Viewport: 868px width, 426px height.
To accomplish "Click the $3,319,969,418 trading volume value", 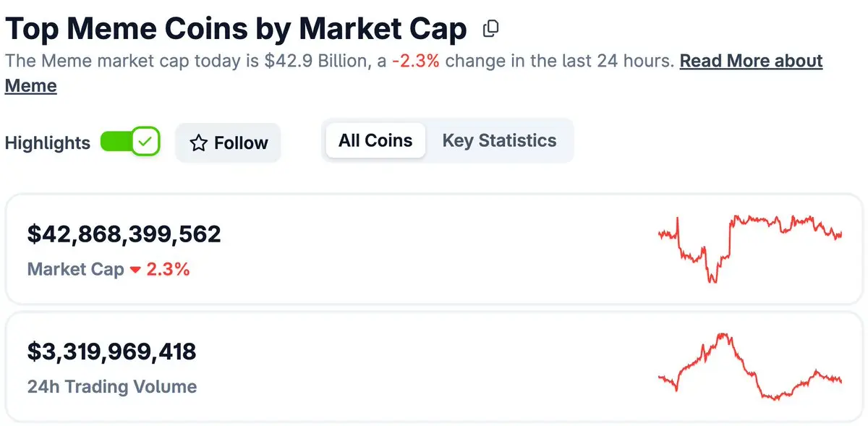I will 111,352.
